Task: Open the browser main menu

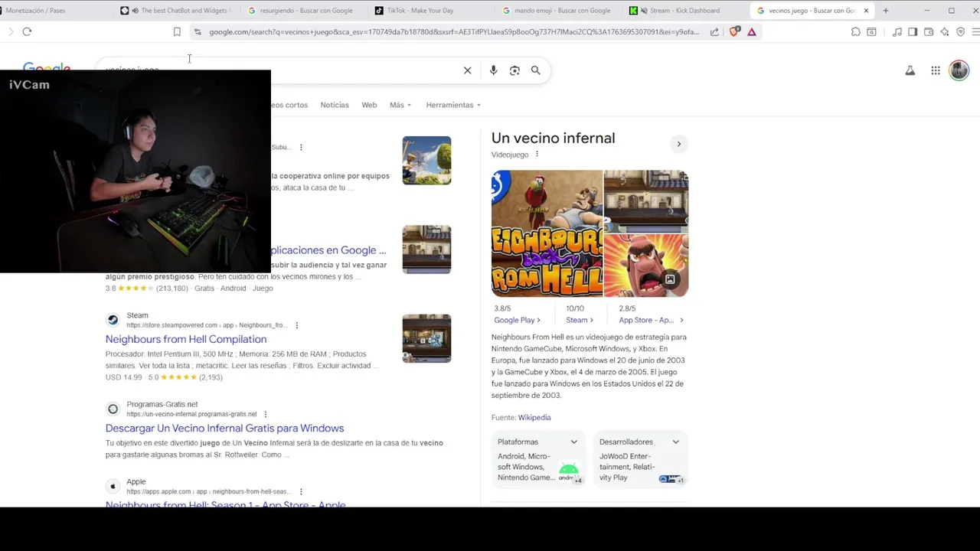Action: (975, 31)
